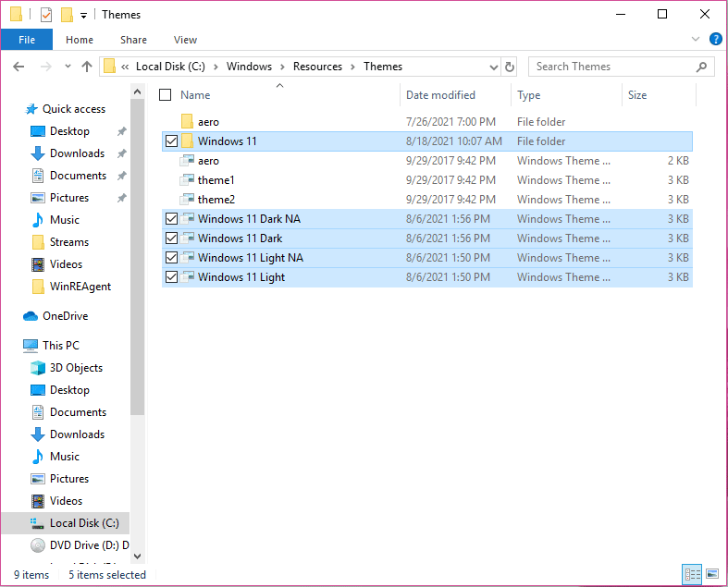Sort by the Type column header

pyautogui.click(x=529, y=95)
